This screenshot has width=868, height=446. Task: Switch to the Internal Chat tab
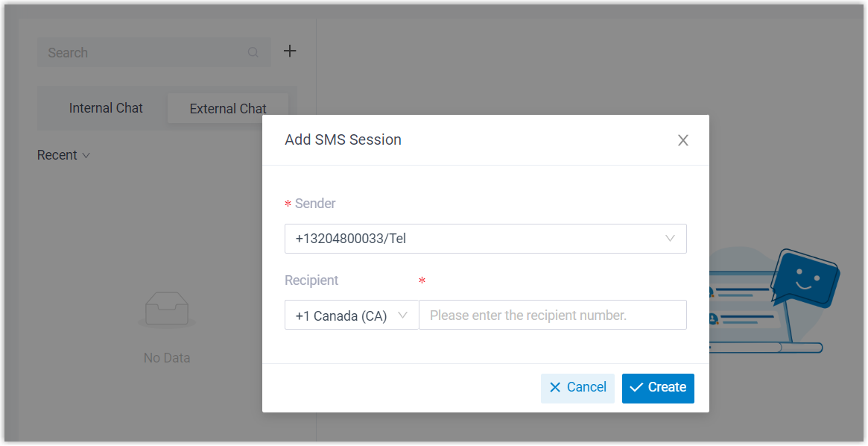(106, 108)
